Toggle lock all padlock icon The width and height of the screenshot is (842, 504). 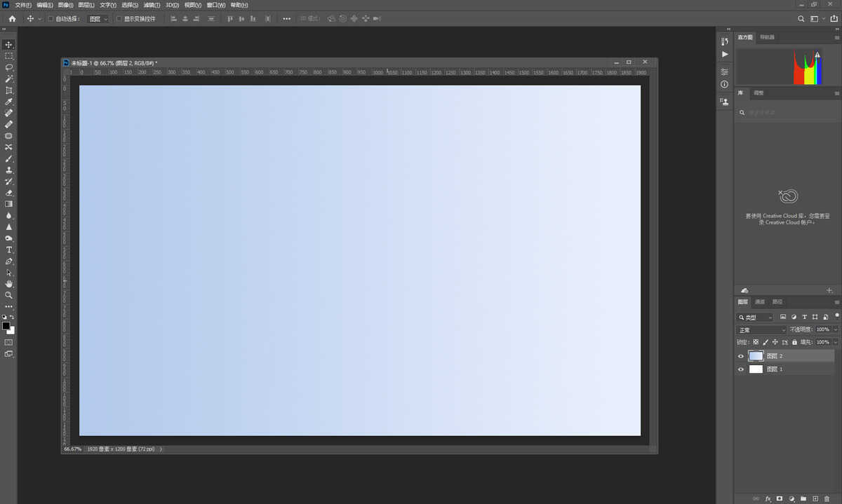794,342
